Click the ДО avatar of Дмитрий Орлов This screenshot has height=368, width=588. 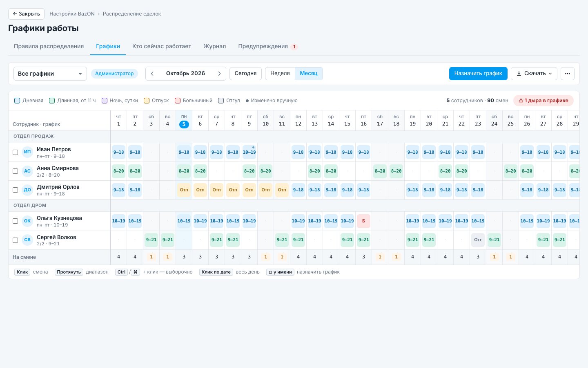[27, 190]
